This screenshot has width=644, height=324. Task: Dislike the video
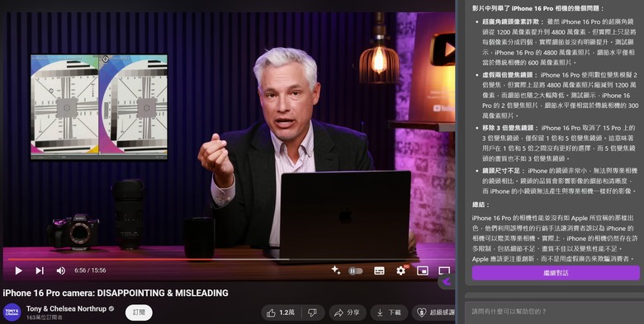click(x=313, y=313)
